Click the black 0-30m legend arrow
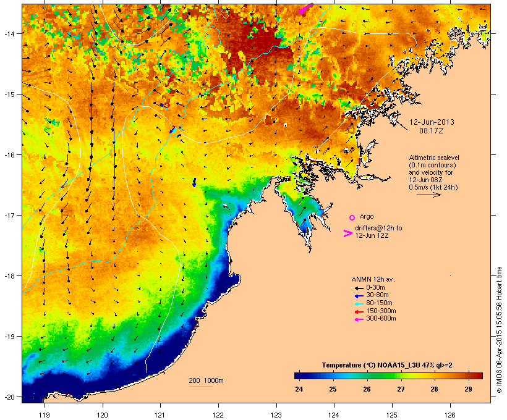 tap(359, 288)
